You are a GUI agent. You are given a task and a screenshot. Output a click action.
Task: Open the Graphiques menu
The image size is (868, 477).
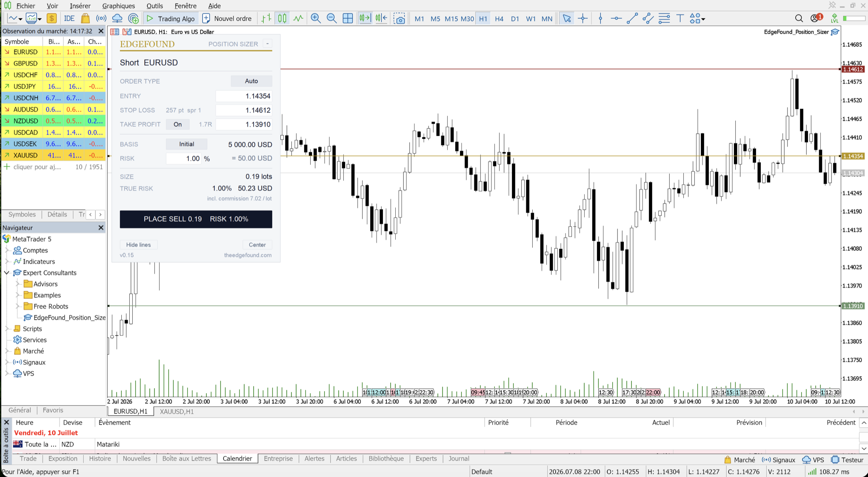[x=118, y=6]
